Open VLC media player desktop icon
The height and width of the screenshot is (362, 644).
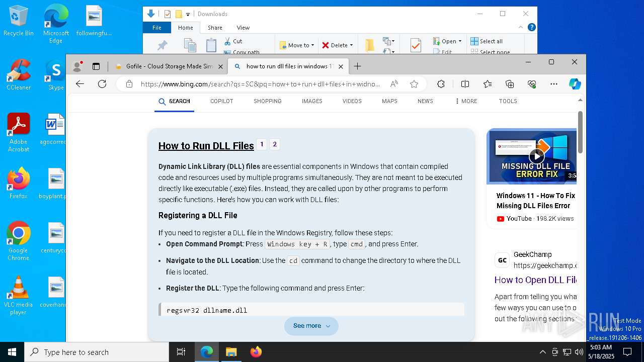(19, 296)
